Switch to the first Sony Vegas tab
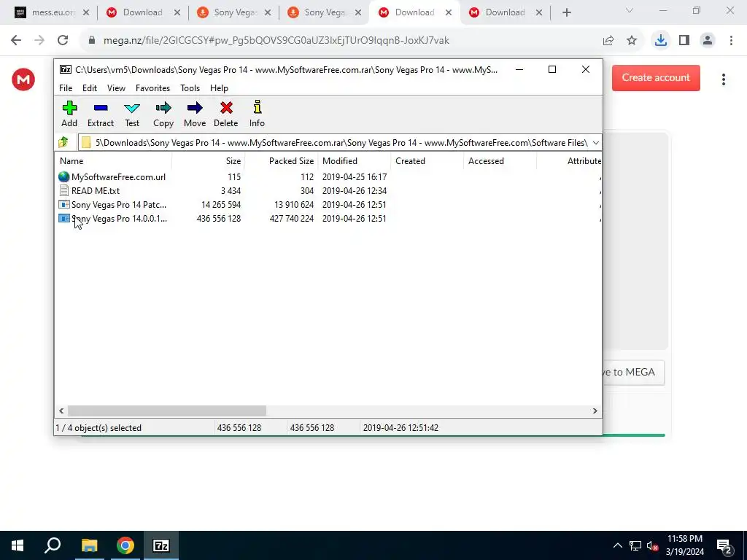 pyautogui.click(x=233, y=12)
